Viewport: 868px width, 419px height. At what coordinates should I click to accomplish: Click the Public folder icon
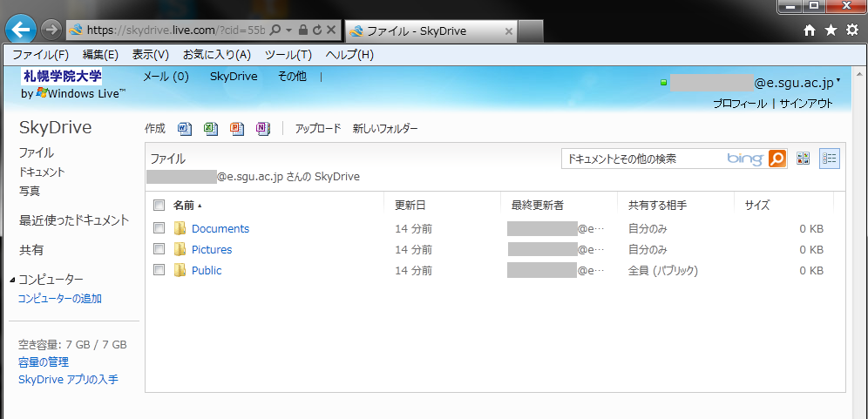tap(180, 270)
